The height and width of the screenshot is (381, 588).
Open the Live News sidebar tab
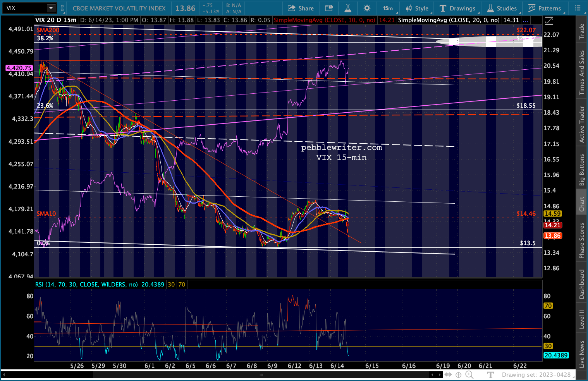coord(581,354)
